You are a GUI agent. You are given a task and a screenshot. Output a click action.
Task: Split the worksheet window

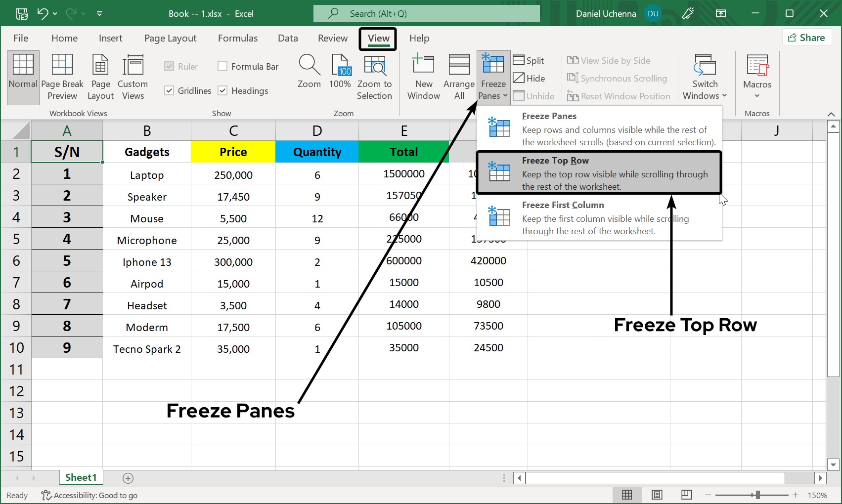529,60
